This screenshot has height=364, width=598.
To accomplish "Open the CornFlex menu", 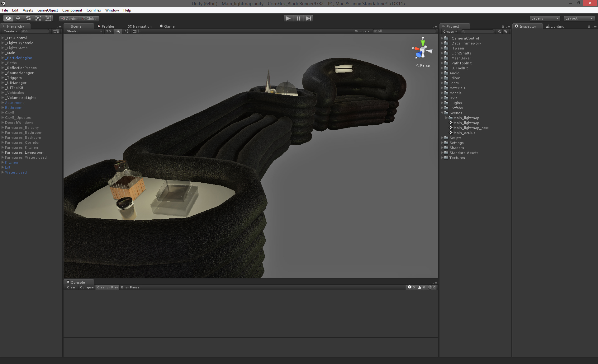I will tap(94, 10).
